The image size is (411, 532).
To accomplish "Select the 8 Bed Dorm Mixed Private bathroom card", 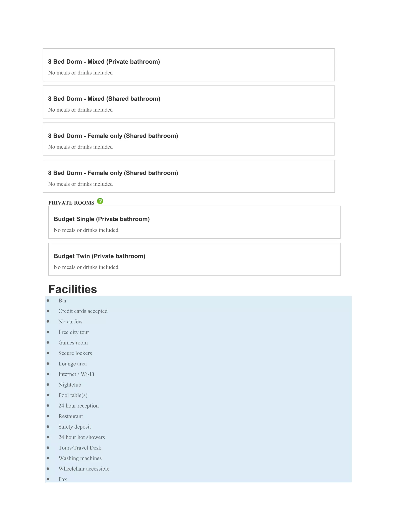I will coord(189,65).
